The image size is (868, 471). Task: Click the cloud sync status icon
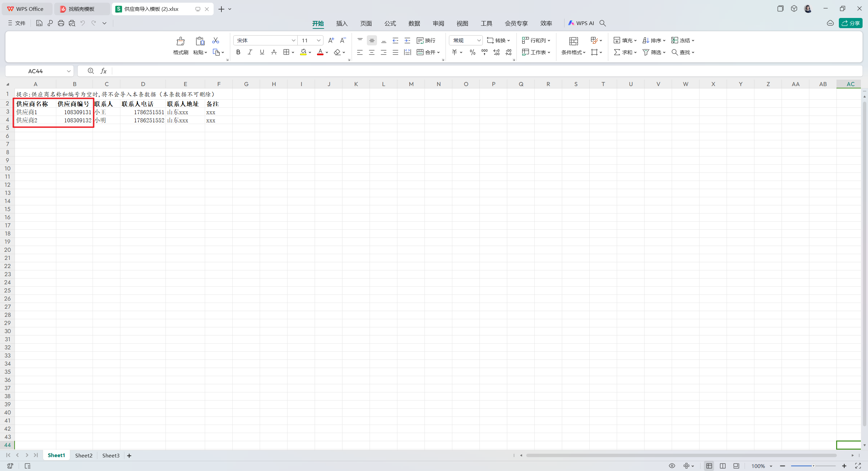(830, 23)
